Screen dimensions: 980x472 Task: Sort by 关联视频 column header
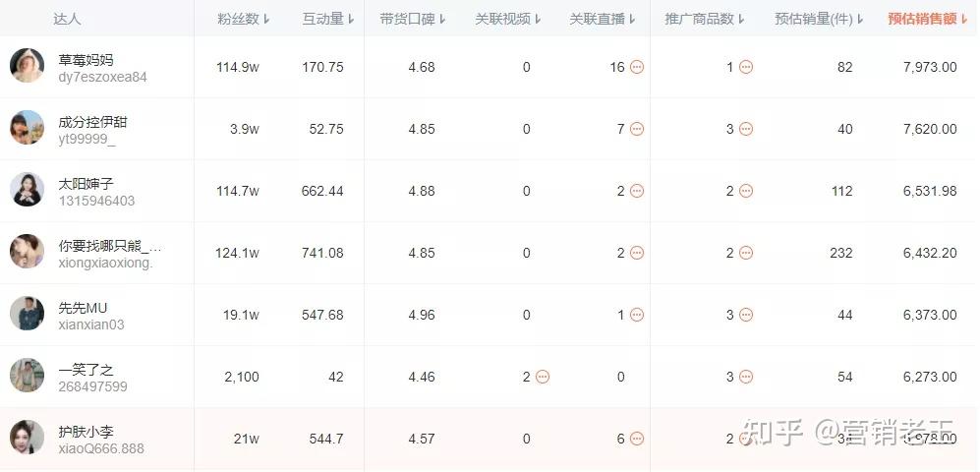click(x=508, y=19)
